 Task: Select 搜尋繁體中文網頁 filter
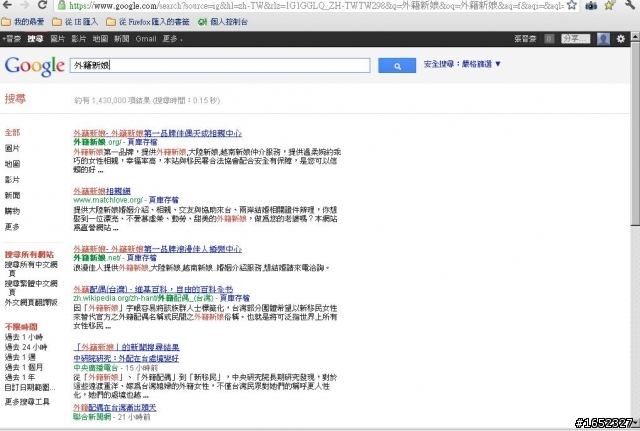tap(31, 287)
